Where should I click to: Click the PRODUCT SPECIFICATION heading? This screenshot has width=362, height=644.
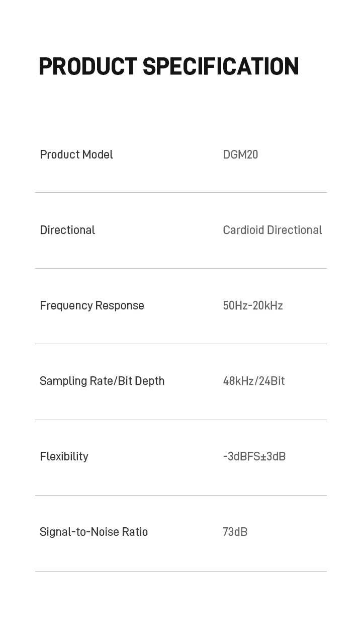coord(169,66)
